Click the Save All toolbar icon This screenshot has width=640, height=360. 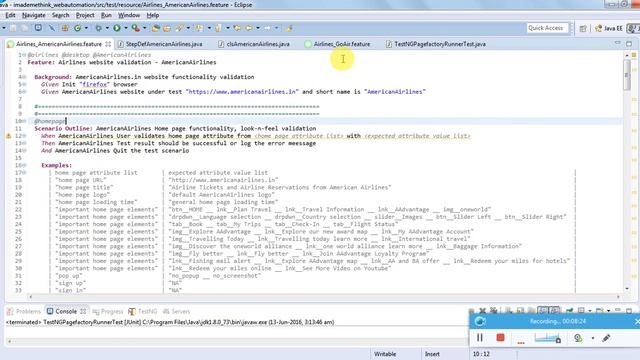pos(24,28)
